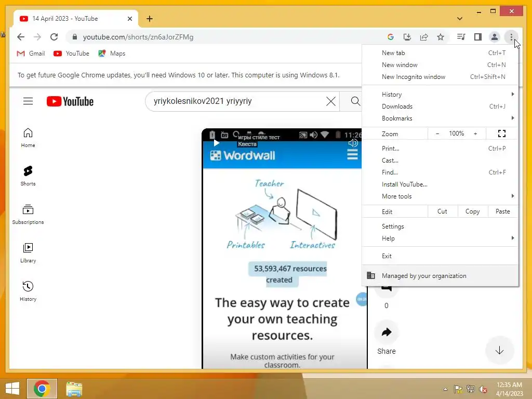The image size is (532, 399).
Task: Click Copy in the Edit row
Action: point(473,211)
